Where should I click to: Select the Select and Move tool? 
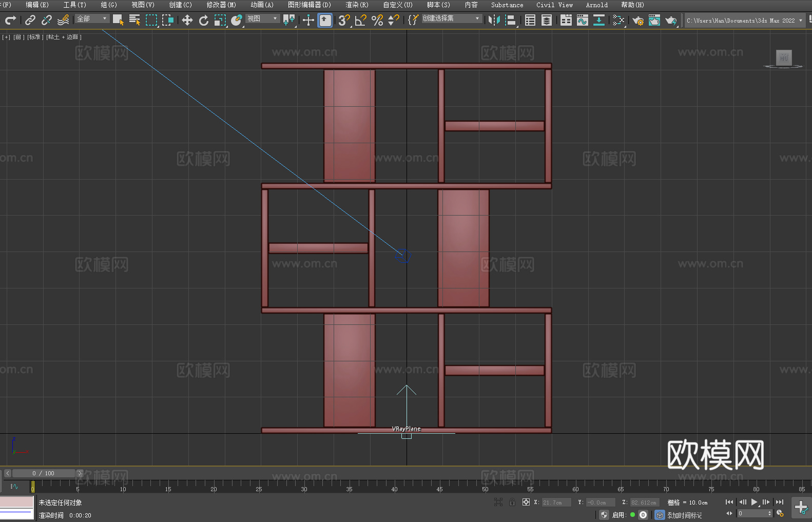(x=187, y=20)
